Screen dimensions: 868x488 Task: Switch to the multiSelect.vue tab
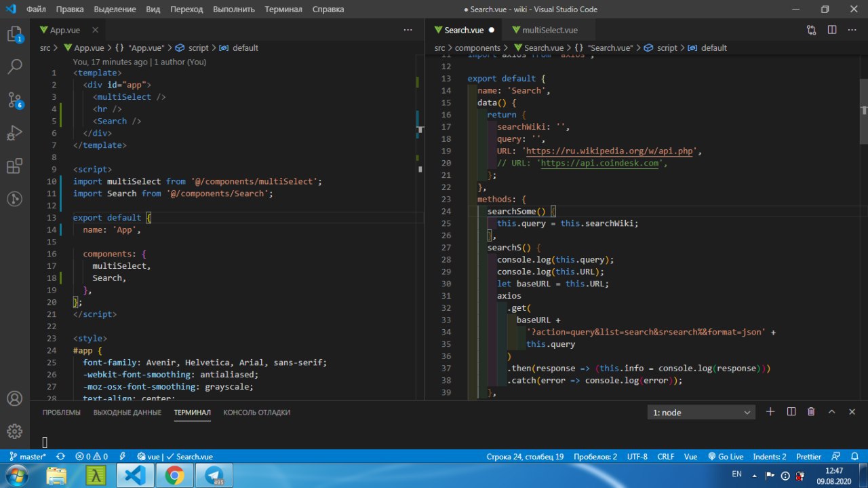coord(549,30)
